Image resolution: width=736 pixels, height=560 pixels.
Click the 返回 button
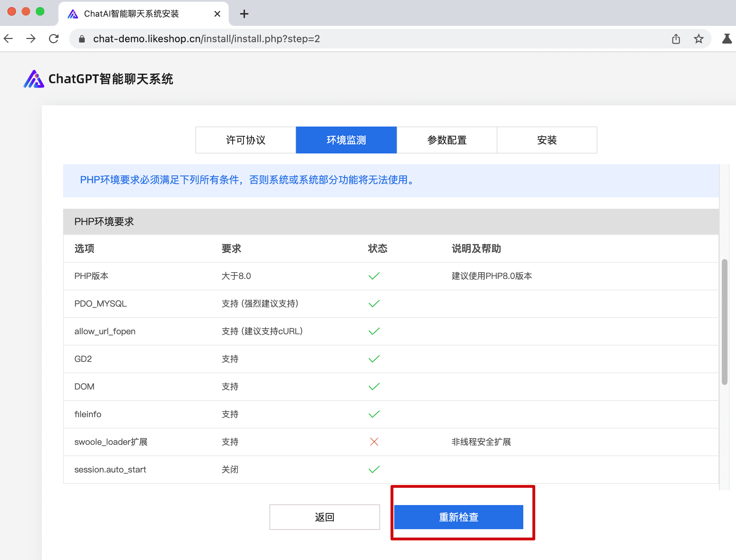325,517
